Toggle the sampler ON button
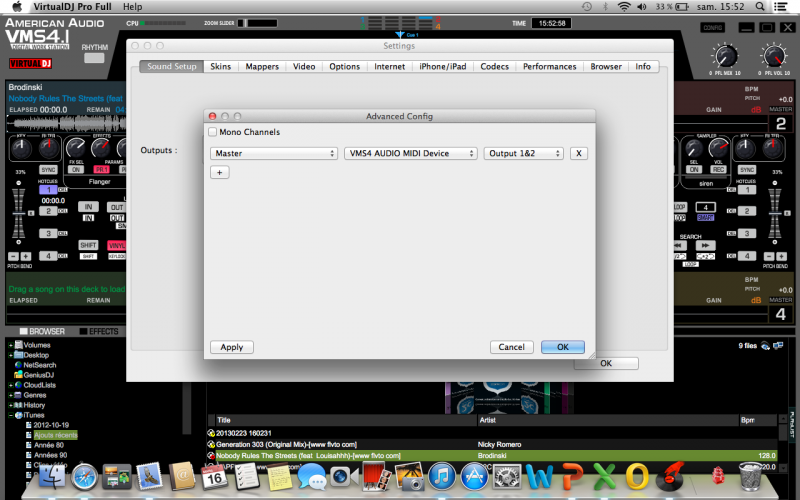The height and width of the screenshot is (500, 800). pos(694,169)
